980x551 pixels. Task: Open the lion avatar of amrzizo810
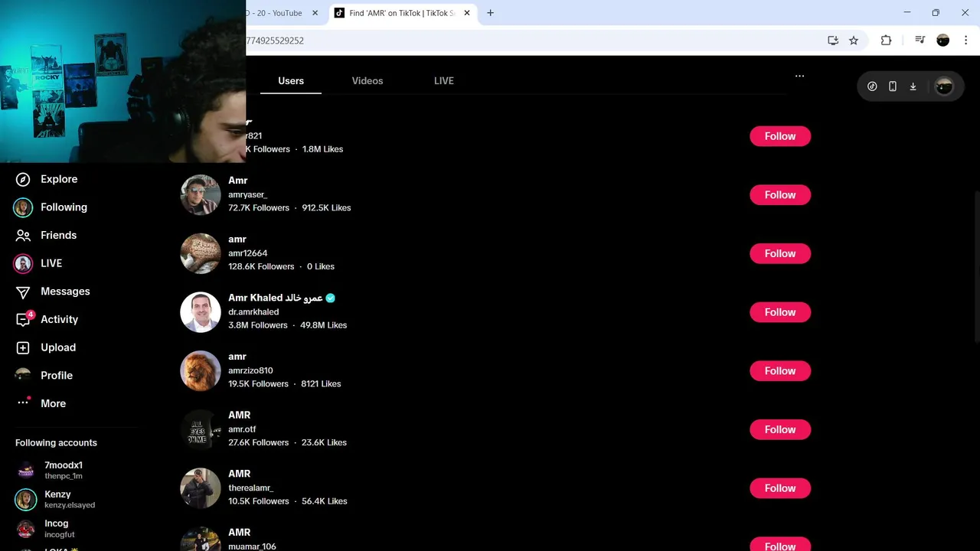tap(201, 370)
